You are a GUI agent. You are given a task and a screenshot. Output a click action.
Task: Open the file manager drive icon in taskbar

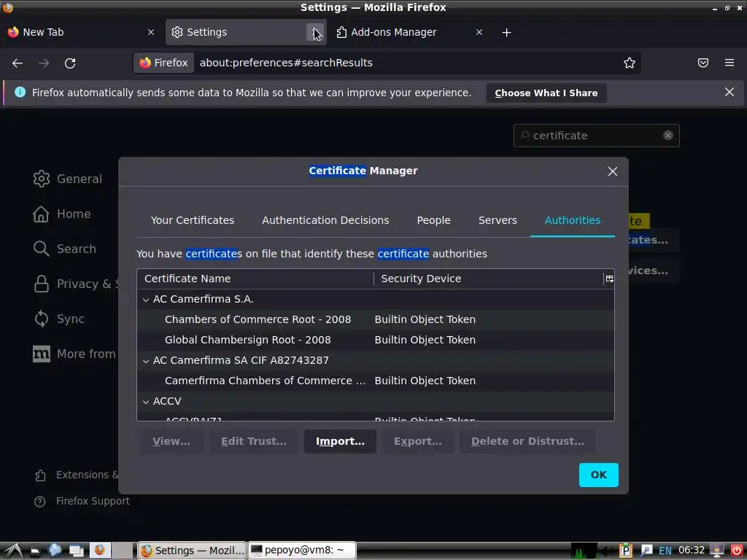click(35, 551)
